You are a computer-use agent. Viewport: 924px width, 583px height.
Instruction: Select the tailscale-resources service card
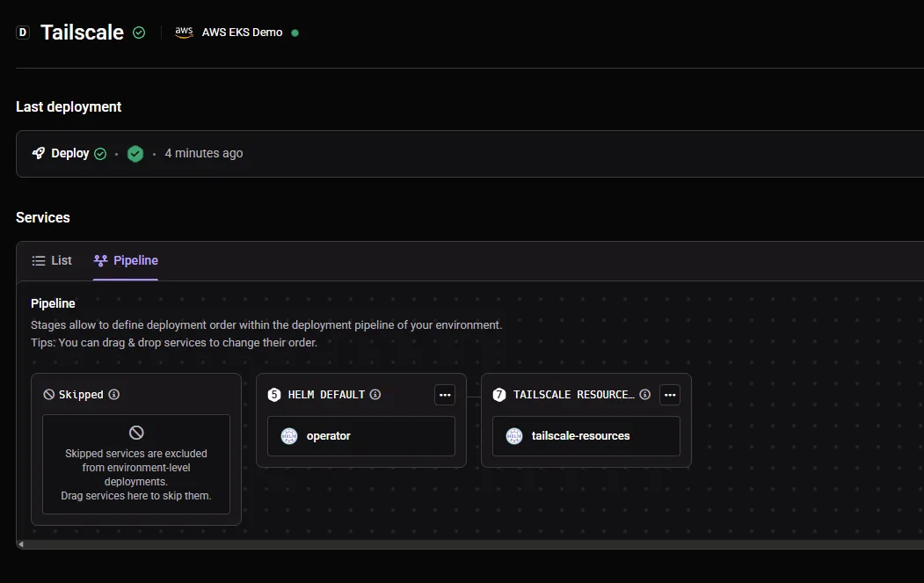click(x=586, y=436)
